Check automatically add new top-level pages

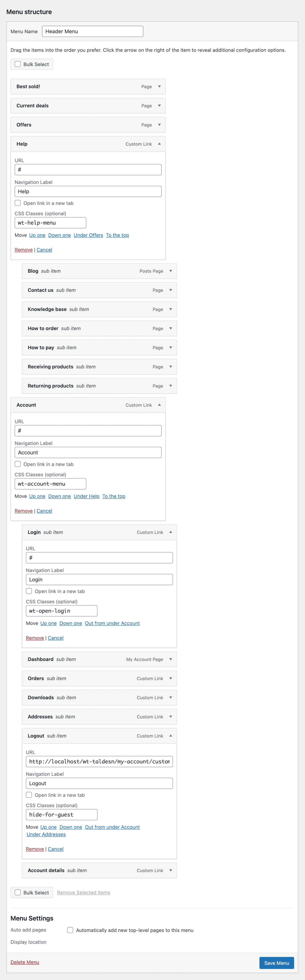[70, 930]
